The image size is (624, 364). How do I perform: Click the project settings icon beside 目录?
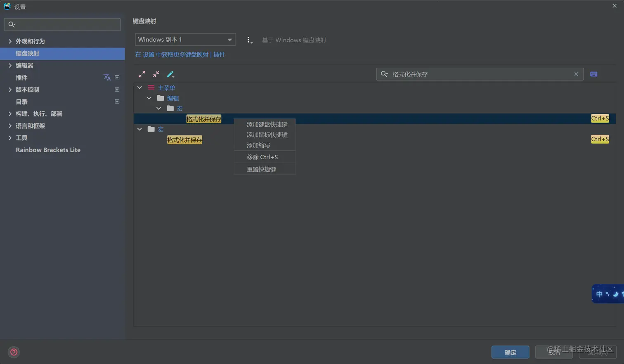117,102
